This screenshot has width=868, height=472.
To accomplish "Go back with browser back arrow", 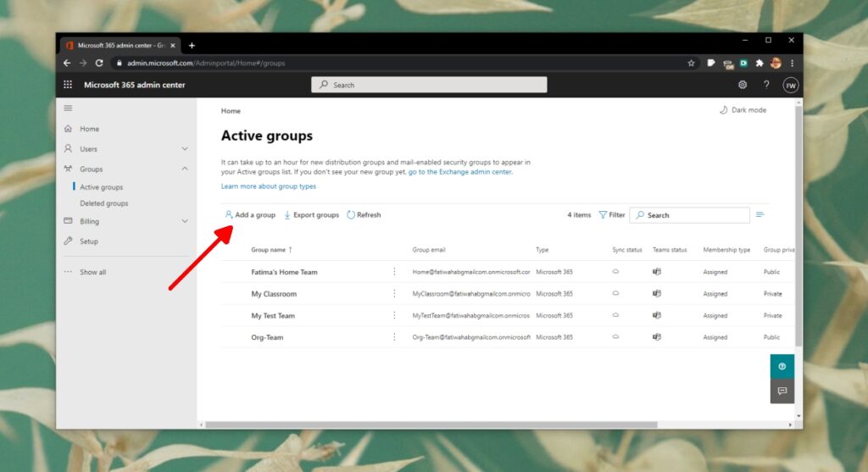I will pos(67,63).
